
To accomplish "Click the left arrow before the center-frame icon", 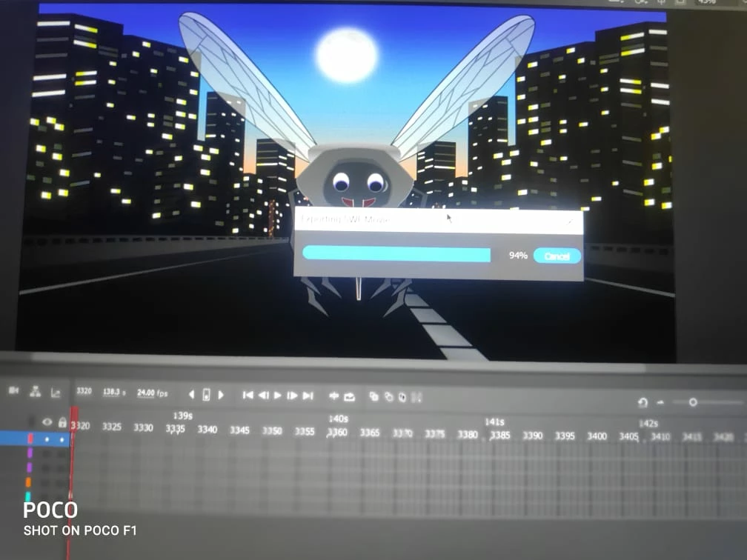I will coord(191,394).
